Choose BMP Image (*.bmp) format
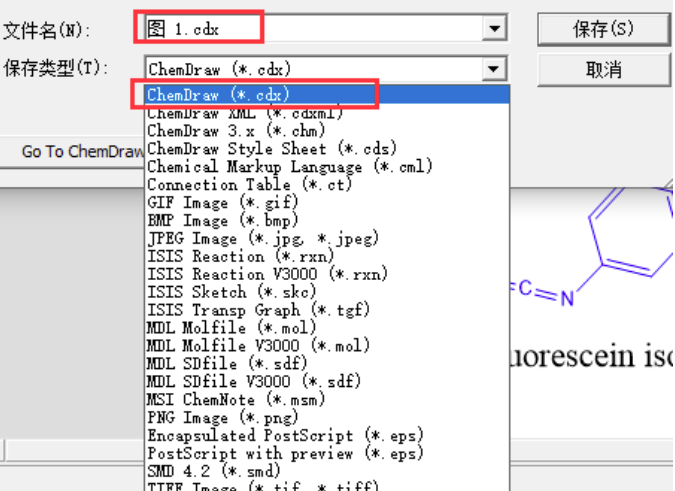The width and height of the screenshot is (675, 491). pyautogui.click(x=327, y=220)
